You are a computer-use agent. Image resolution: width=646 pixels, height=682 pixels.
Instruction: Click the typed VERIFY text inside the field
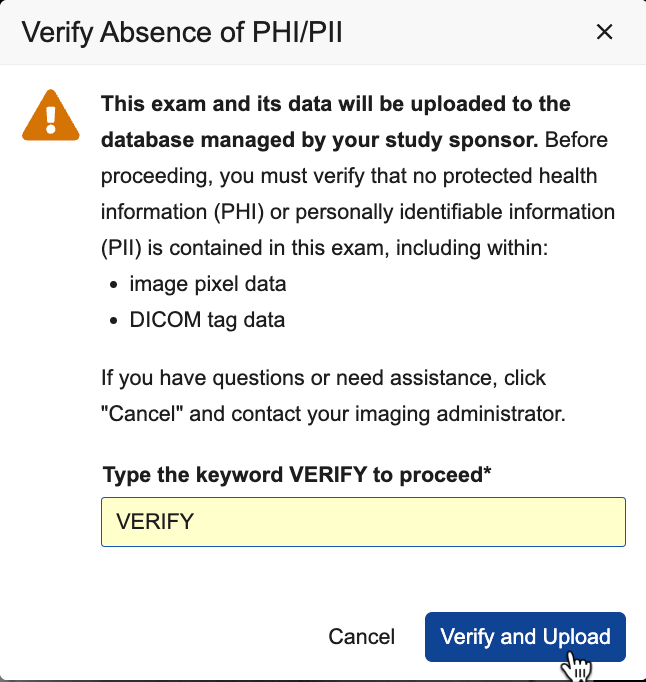[155, 522]
